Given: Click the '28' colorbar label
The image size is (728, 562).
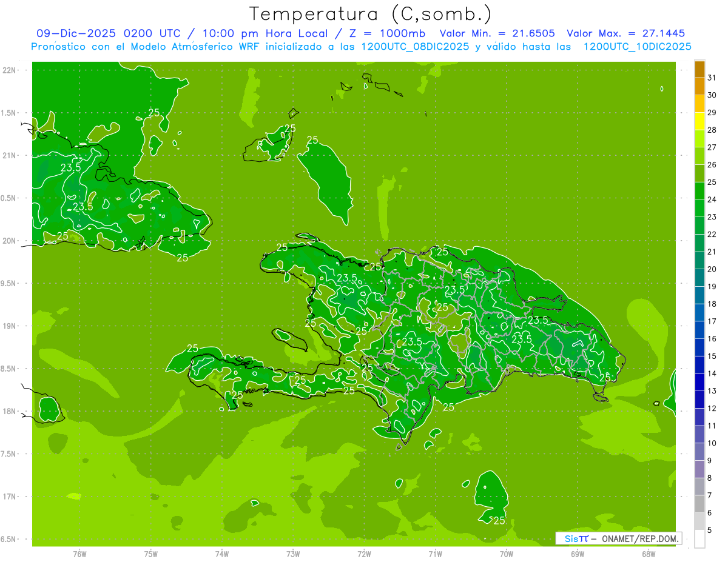Looking at the screenshot, I should 712,130.
